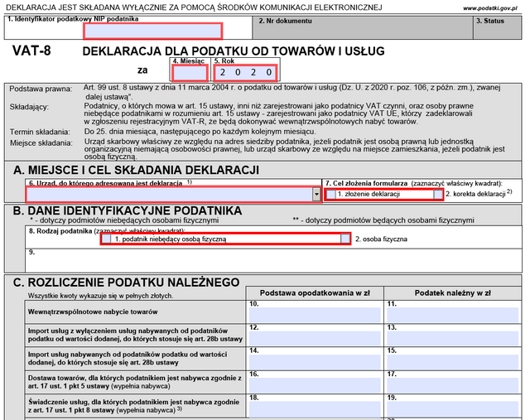Click the 'Podstawa prawna:' label

[x=41, y=89]
